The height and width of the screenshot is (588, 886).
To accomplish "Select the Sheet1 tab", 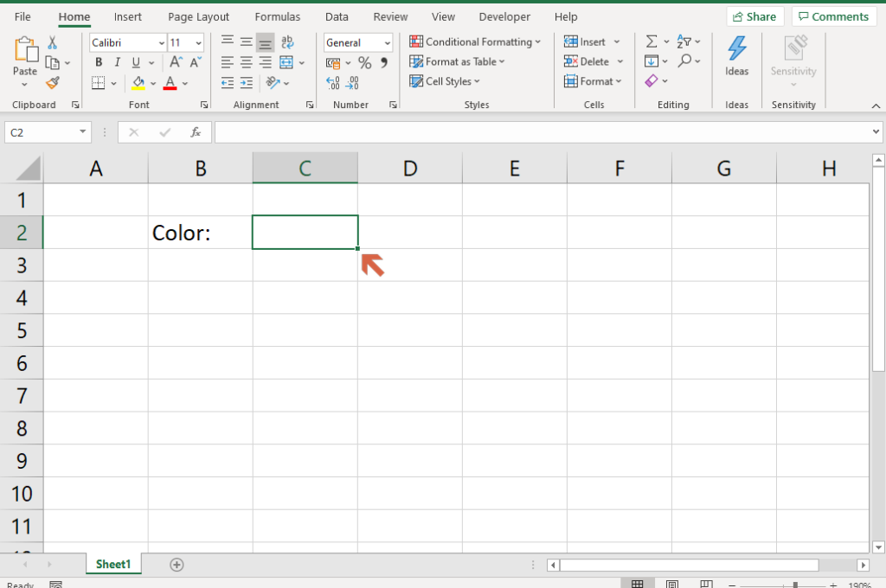I will (113, 565).
